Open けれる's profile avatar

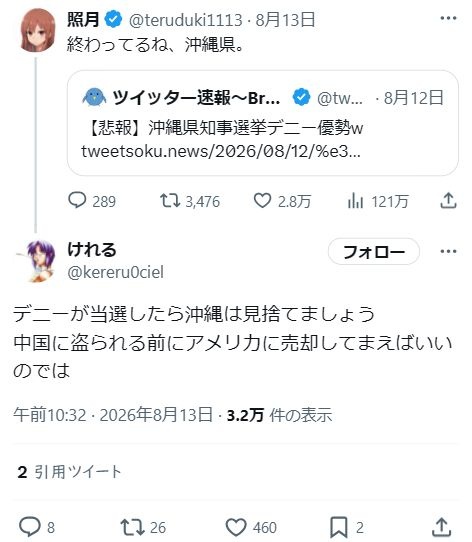[38, 262]
